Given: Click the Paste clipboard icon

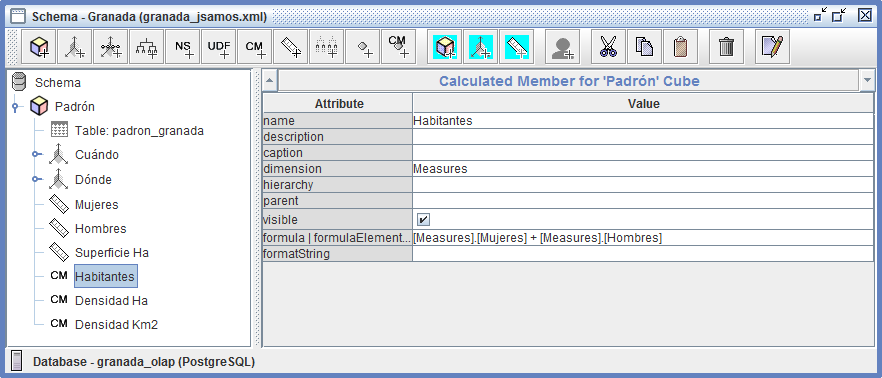Looking at the screenshot, I should pos(681,46).
